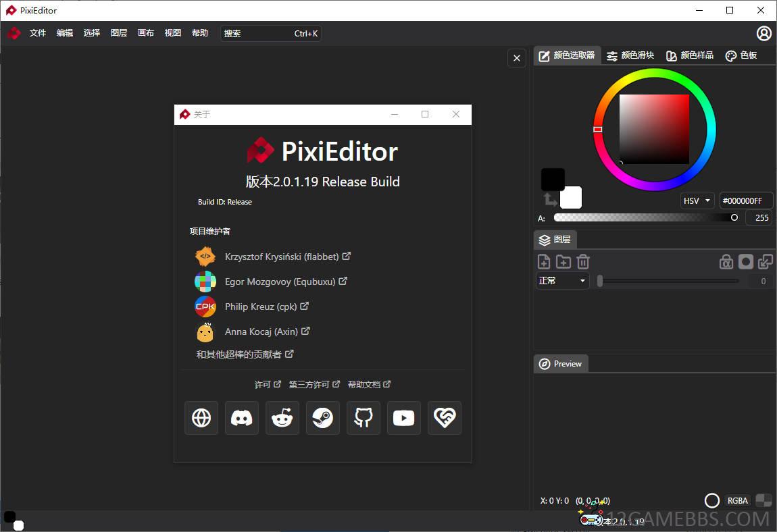Screen dimensions: 777x532
Task: Open the GitHub page via its icon
Action: pos(363,418)
